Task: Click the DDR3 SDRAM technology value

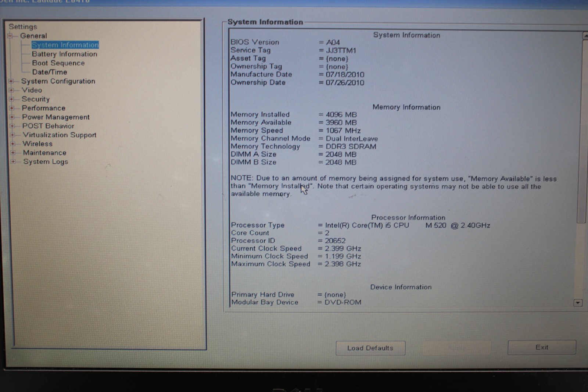Action: (351, 147)
